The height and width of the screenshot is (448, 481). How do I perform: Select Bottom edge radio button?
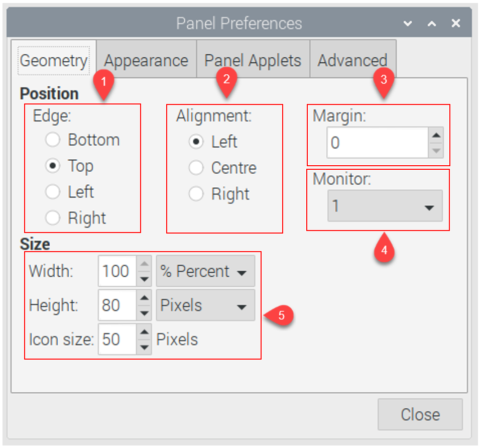tap(53, 140)
